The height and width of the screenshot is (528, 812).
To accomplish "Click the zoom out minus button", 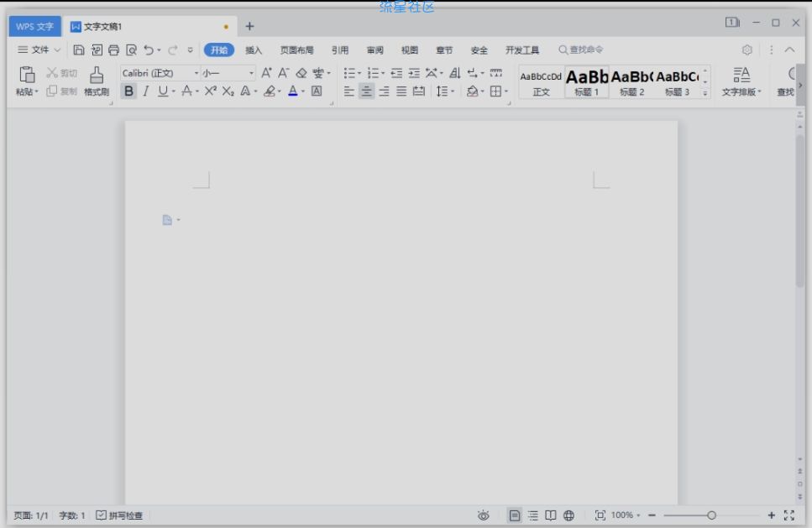I will [652, 515].
